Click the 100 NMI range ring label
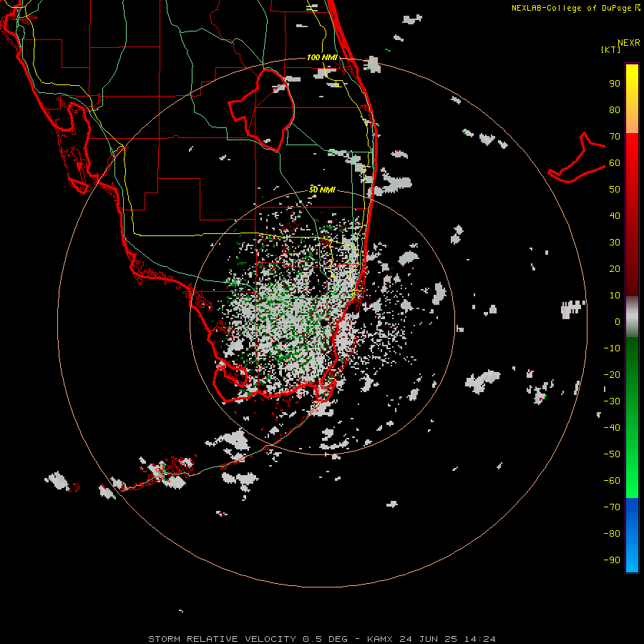644x644 pixels. tap(322, 57)
